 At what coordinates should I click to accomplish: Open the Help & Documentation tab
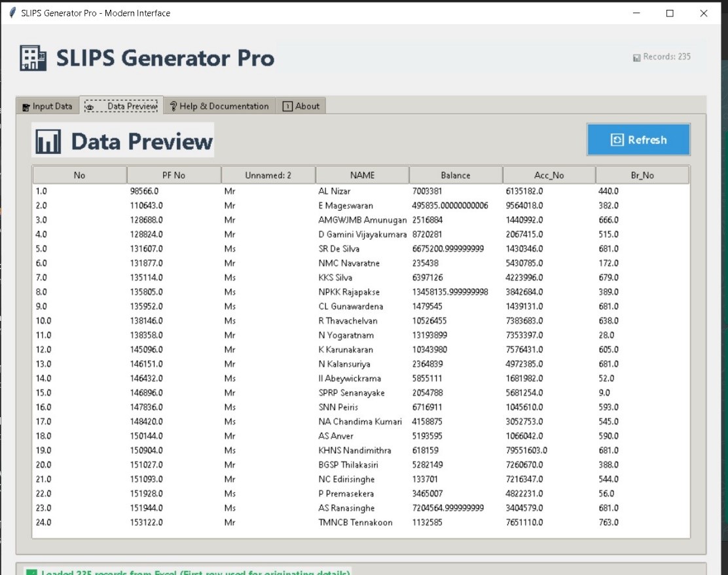[219, 106]
